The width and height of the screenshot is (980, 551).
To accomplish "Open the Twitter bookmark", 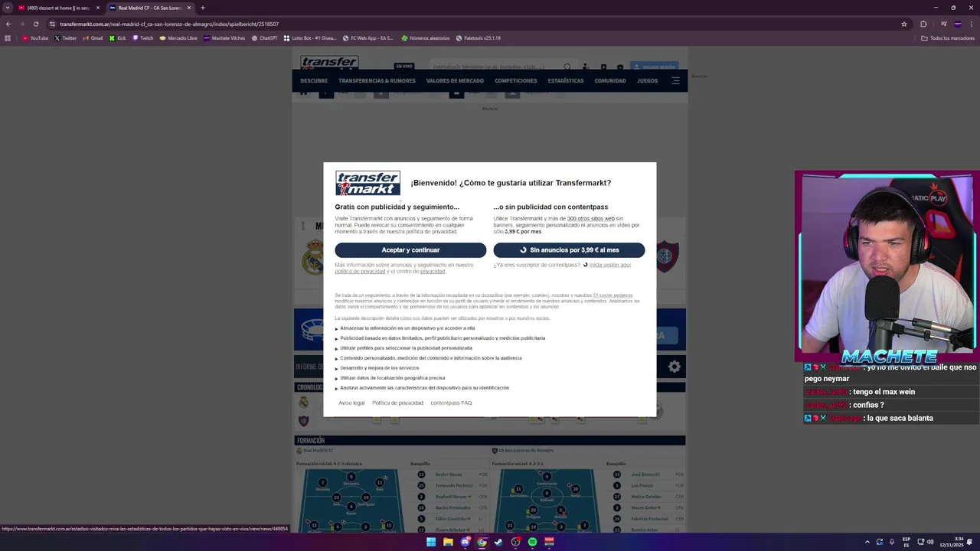I will tap(66, 37).
